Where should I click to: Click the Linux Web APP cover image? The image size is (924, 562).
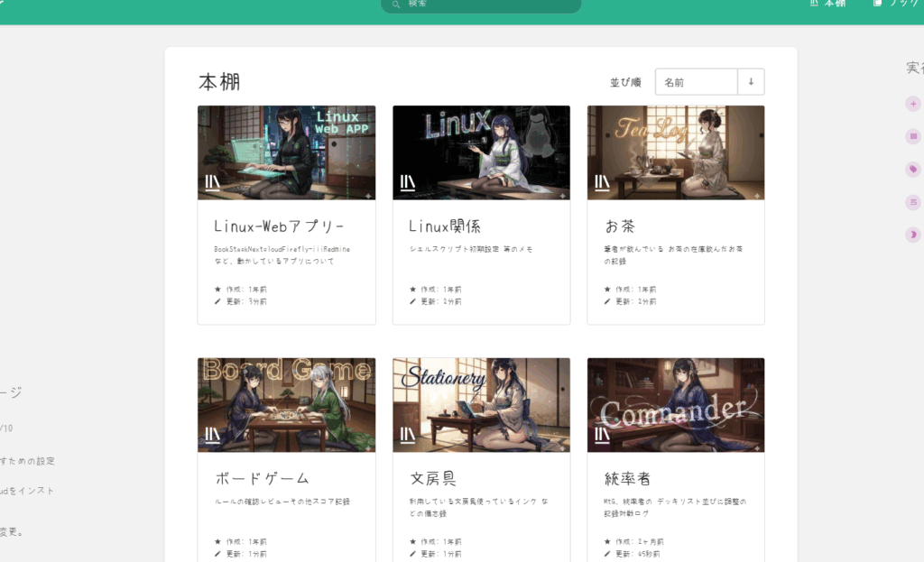(x=286, y=152)
